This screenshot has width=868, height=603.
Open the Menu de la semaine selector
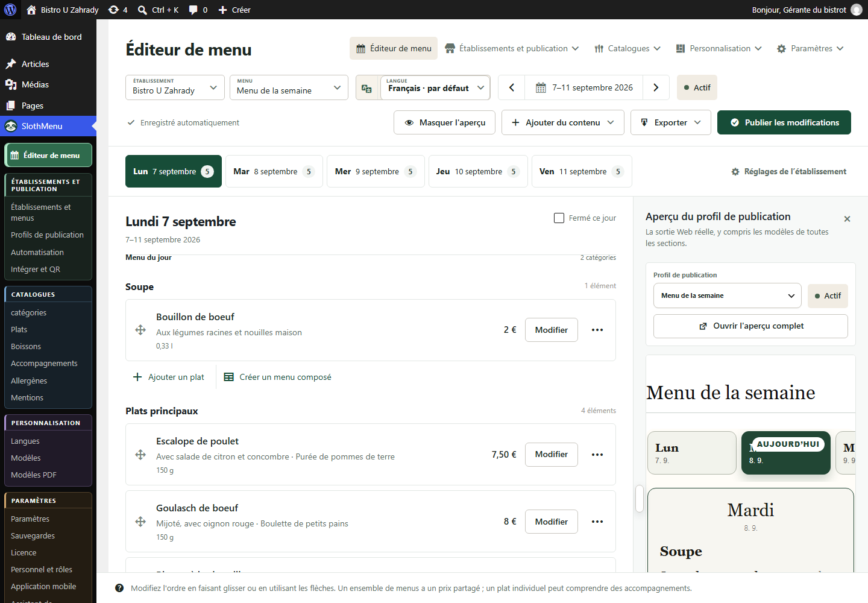coord(289,87)
